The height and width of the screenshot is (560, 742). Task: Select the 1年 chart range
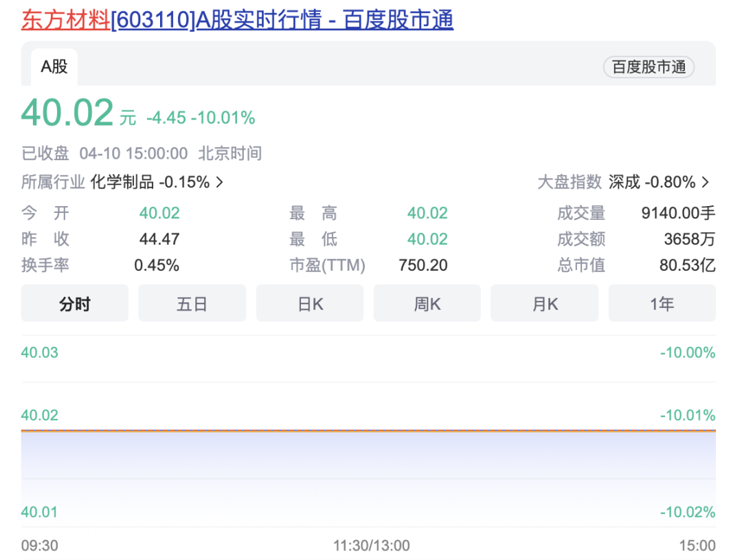click(662, 304)
